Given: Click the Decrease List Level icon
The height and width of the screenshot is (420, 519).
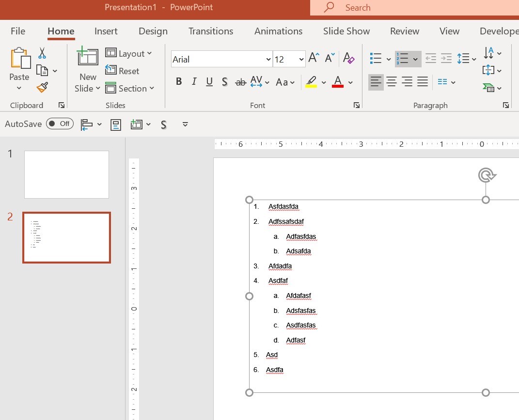Looking at the screenshot, I should point(430,58).
